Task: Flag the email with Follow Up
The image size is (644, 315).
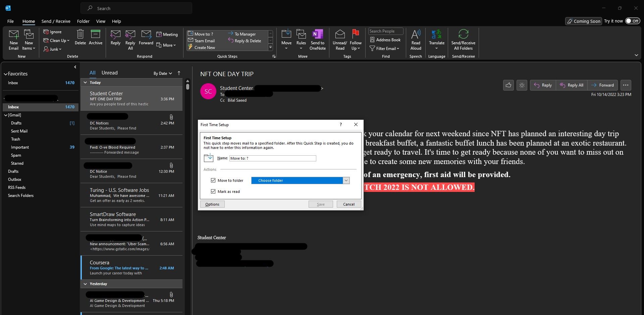Action: (x=356, y=39)
